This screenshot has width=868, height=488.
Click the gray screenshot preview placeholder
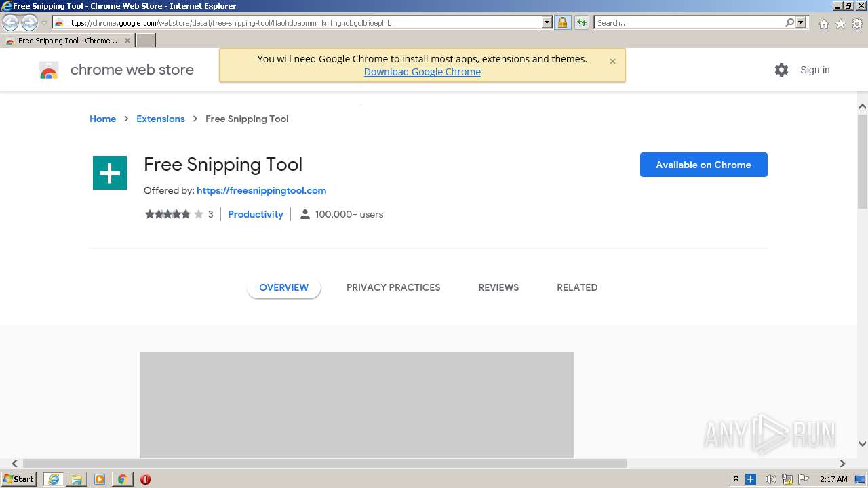(357, 405)
